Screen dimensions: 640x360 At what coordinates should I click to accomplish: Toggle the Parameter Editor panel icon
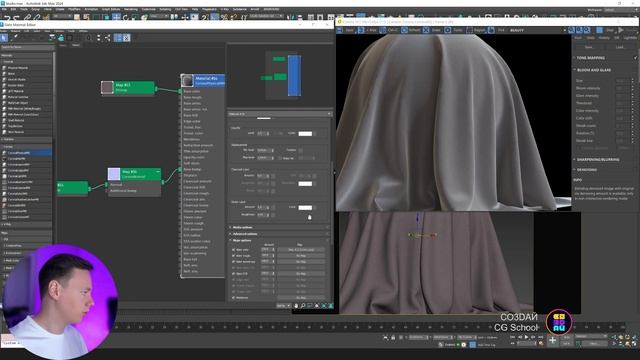pyautogui.click(x=127, y=38)
